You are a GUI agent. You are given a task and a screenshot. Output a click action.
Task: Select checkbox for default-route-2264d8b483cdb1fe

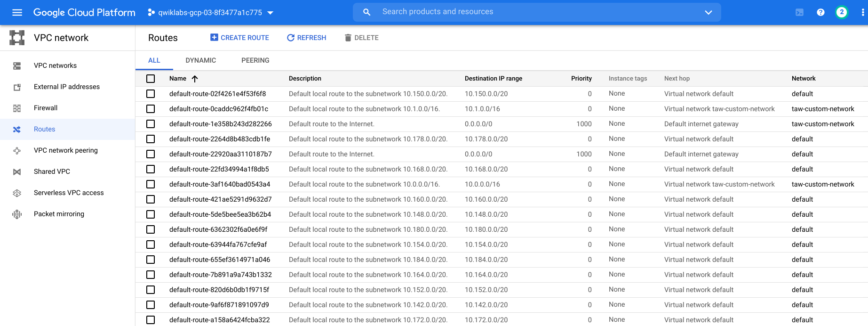[x=151, y=139]
